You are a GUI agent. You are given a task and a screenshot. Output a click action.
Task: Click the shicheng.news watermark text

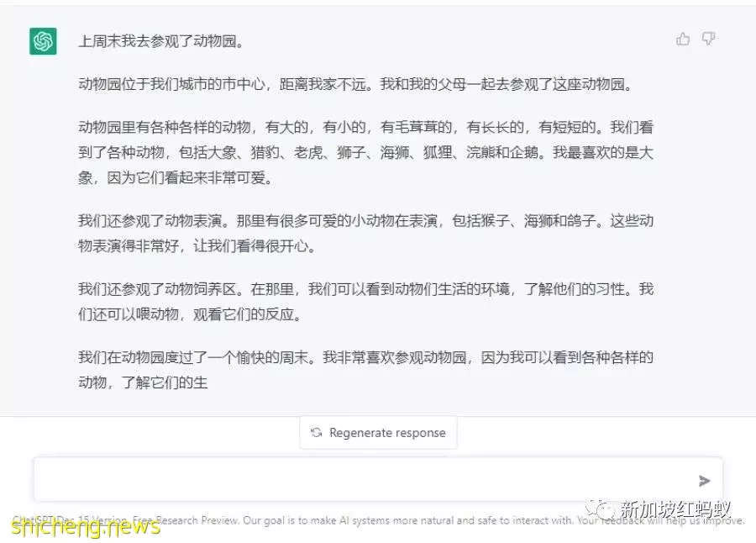click(x=86, y=526)
